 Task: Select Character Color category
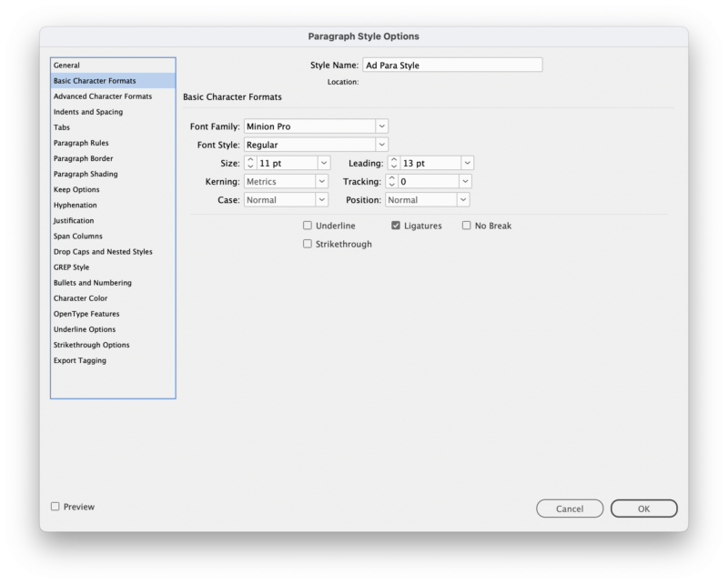[x=113, y=298]
